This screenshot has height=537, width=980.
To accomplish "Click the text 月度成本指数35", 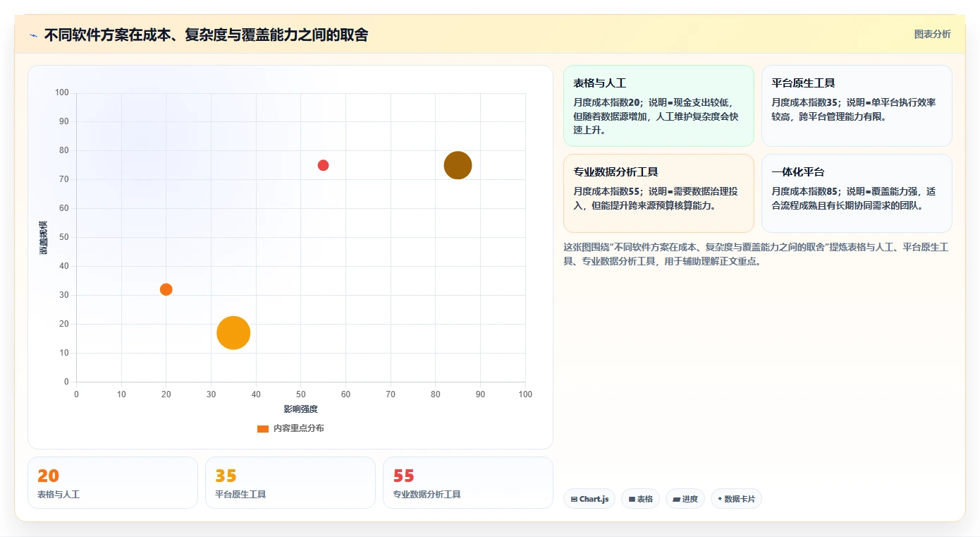I will [804, 102].
